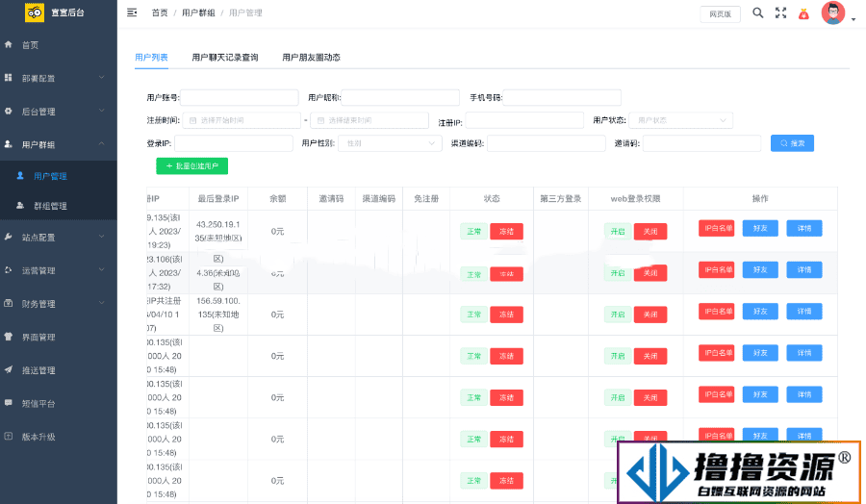Click the paper plane icon for 推送管理
866x504 pixels.
[x=9, y=369]
